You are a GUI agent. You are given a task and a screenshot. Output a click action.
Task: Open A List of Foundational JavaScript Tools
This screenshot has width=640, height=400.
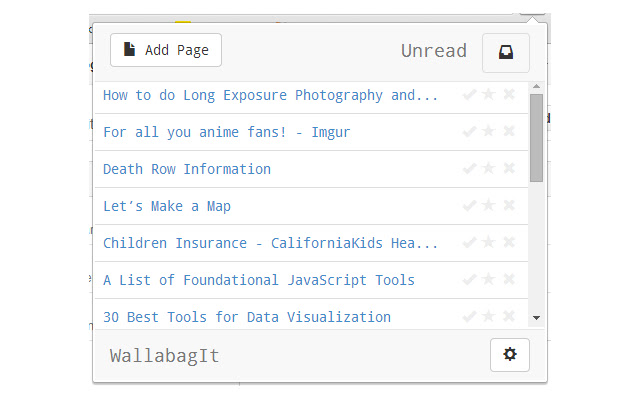[x=259, y=280]
